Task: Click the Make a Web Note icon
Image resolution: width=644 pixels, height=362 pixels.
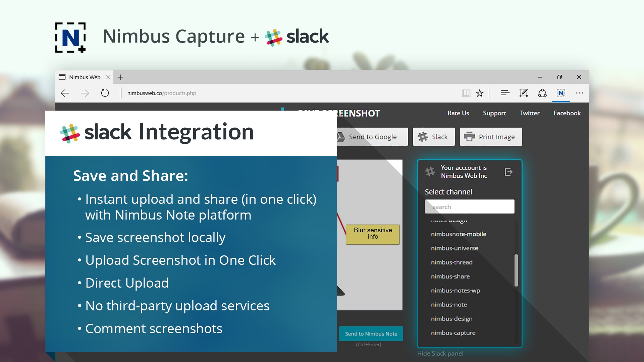Action: pyautogui.click(x=523, y=93)
